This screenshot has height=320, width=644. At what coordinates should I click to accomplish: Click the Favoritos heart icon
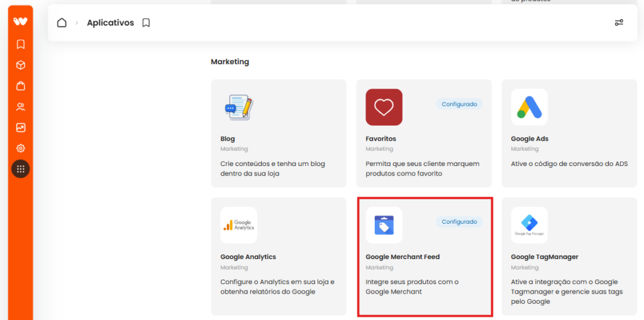[384, 108]
